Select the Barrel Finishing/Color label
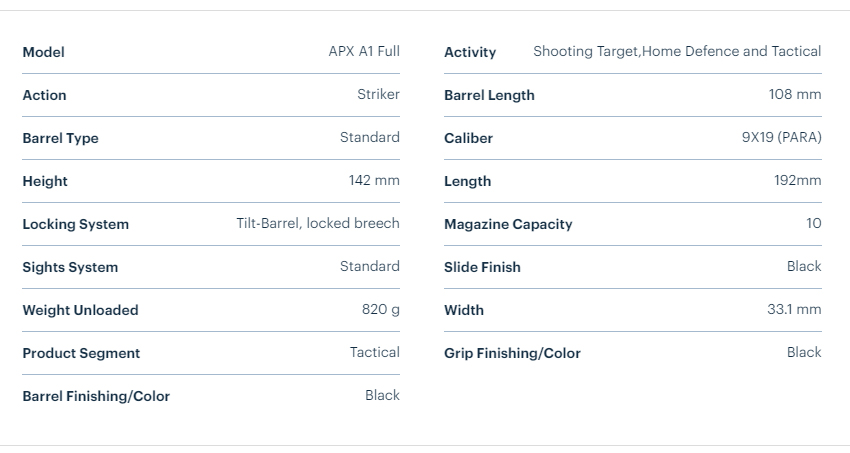 [x=96, y=396]
